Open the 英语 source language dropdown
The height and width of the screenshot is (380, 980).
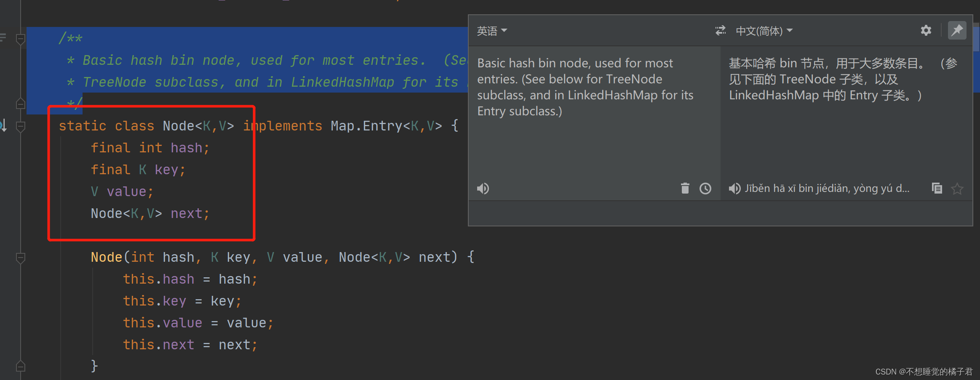pyautogui.click(x=492, y=31)
